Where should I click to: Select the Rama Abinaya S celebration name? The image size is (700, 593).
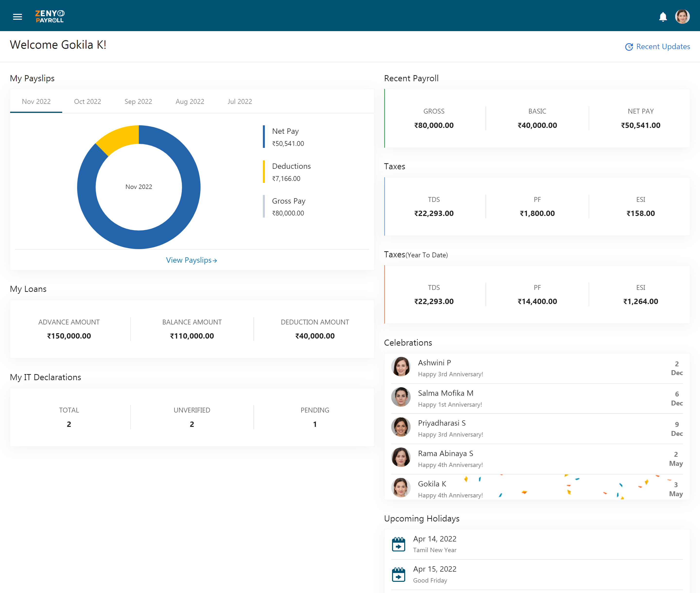click(x=445, y=453)
